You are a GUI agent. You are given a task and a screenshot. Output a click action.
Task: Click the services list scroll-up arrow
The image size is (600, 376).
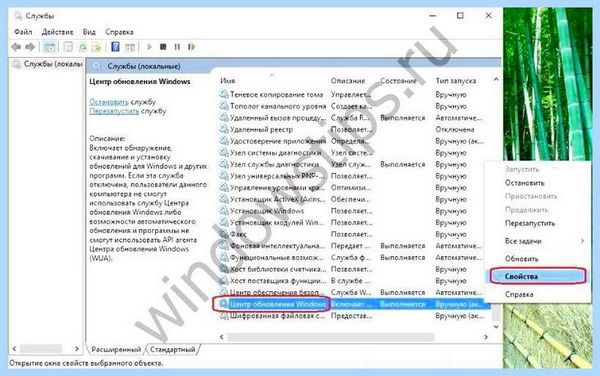coord(496,80)
